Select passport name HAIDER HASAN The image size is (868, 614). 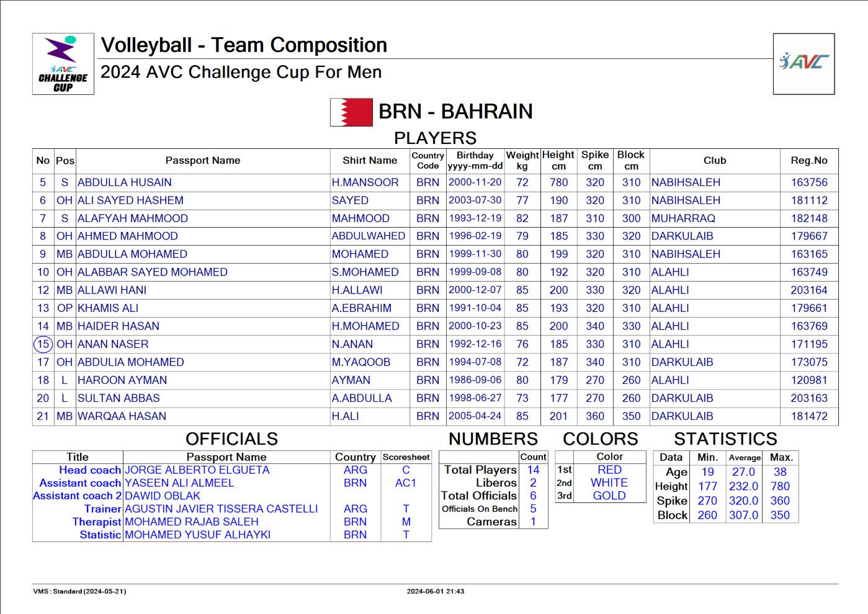coord(119,326)
